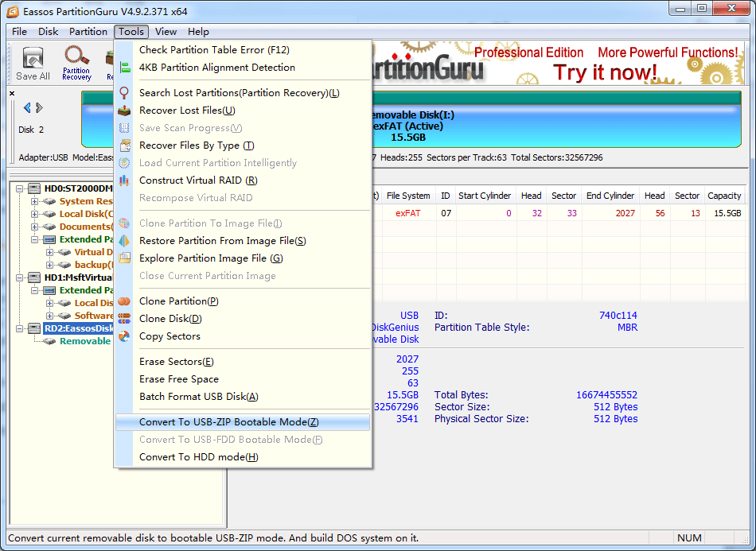The width and height of the screenshot is (756, 551).
Task: Click the exFAT file system cell
Action: coord(408,213)
